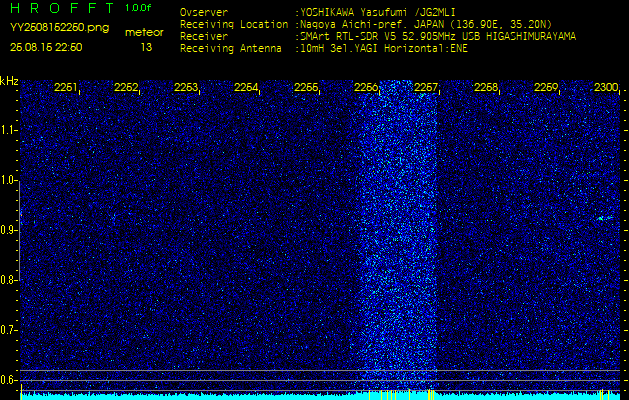Click the 'meteor' count label

pos(144,33)
